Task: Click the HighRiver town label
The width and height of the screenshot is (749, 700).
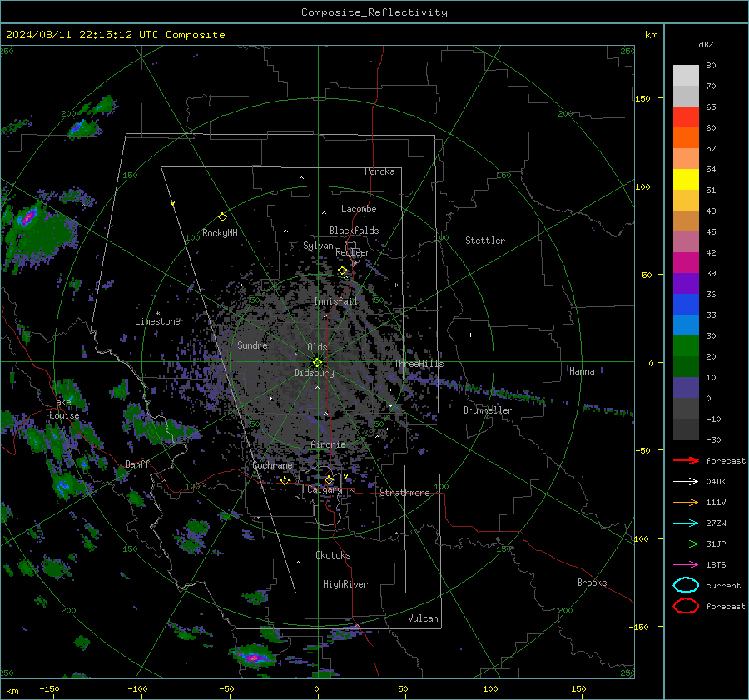Action: coord(345,584)
